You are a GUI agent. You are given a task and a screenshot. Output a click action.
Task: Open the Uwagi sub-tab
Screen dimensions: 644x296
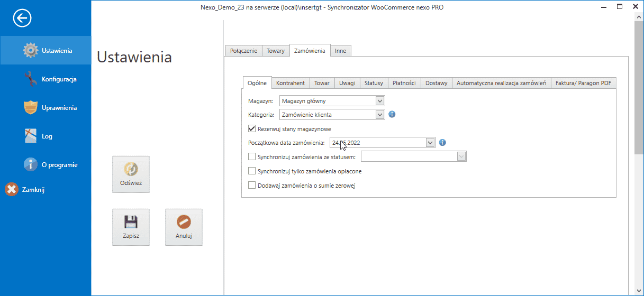coord(347,83)
